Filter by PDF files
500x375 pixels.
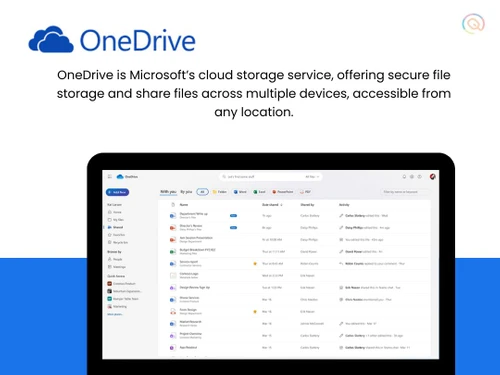pyautogui.click(x=305, y=192)
